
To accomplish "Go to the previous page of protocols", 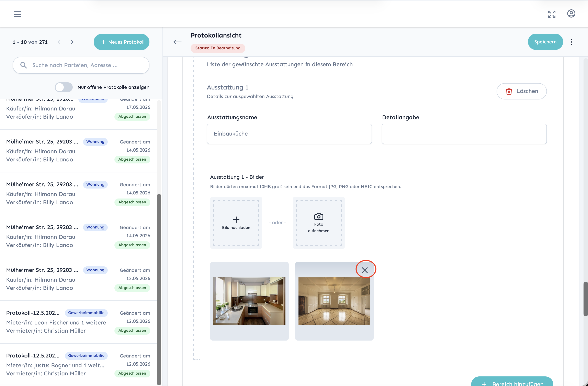I will [x=59, y=42].
